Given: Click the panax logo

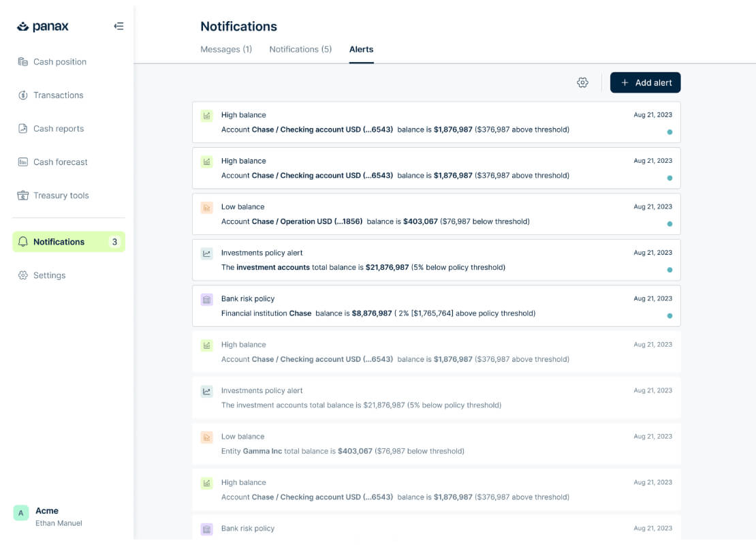Looking at the screenshot, I should (42, 27).
